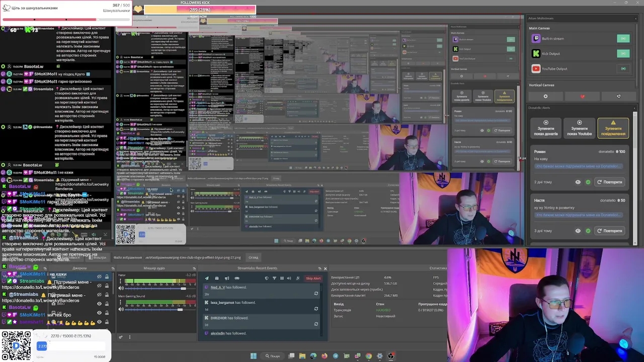Open Vertical Canvas gear settings
Viewport: 644px width, 362px height.
[545, 96]
